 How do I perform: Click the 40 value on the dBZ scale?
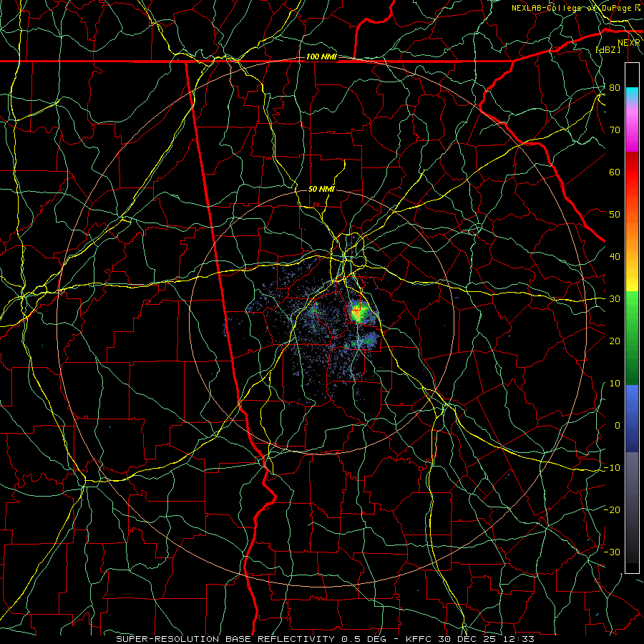pyautogui.click(x=615, y=257)
